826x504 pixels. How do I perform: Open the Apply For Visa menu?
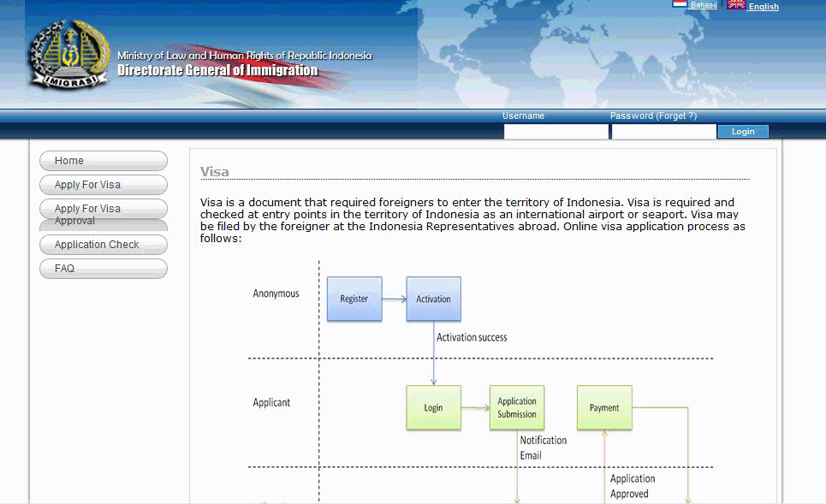click(x=103, y=185)
